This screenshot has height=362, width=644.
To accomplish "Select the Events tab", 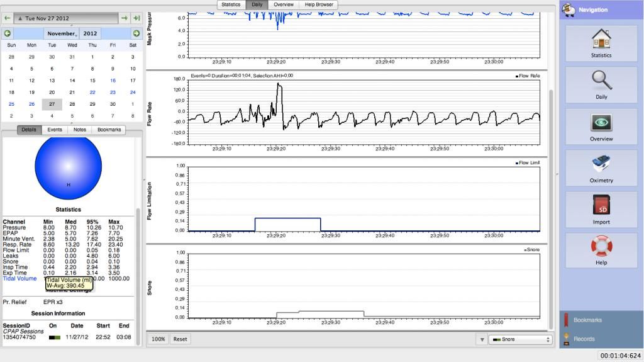I will [55, 130].
